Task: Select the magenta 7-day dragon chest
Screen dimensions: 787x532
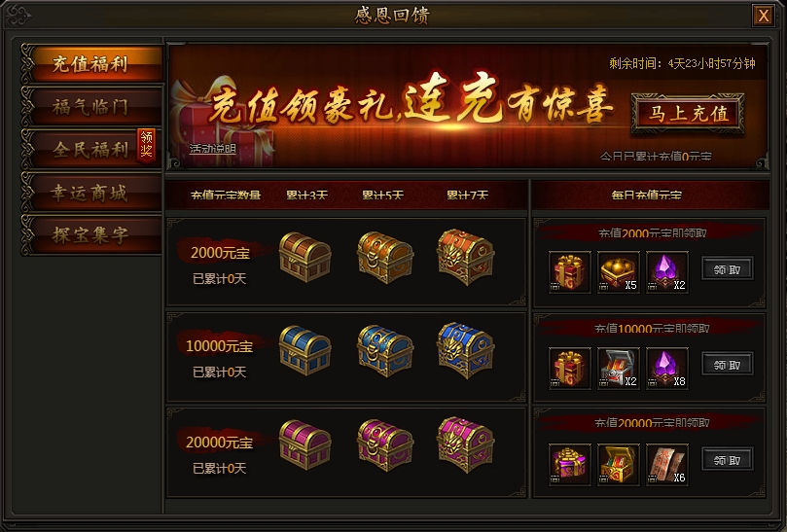Action: [466, 444]
